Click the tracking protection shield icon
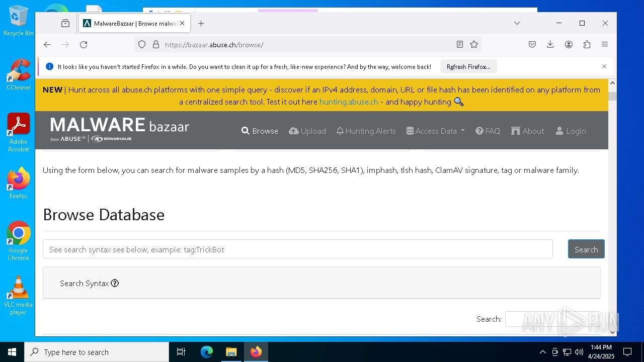 142,45
